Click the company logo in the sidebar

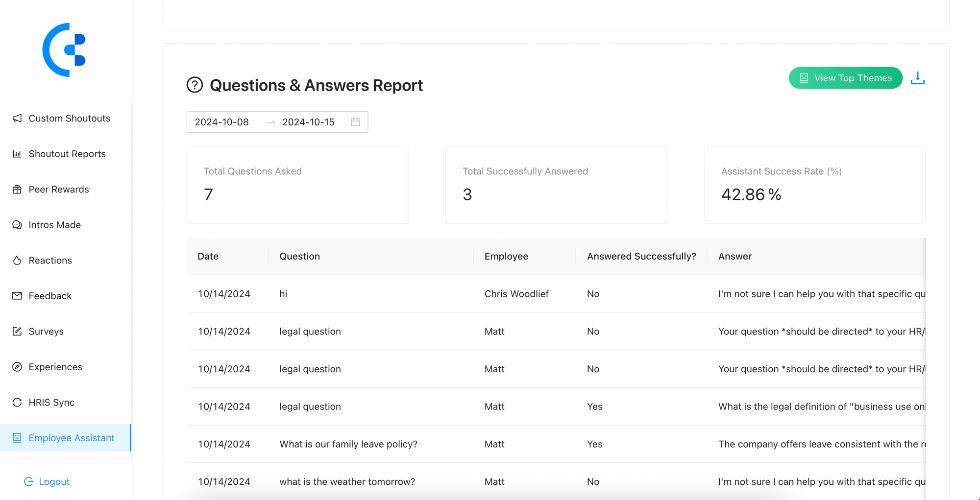point(64,49)
